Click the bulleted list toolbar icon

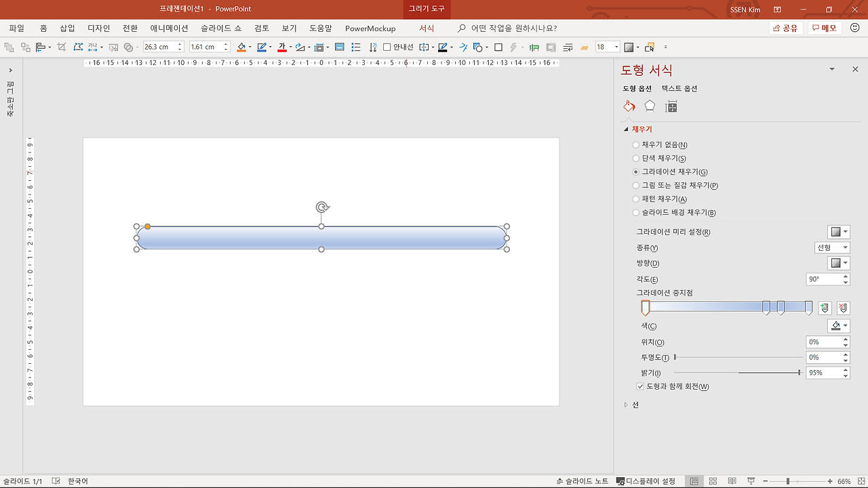[x=356, y=47]
